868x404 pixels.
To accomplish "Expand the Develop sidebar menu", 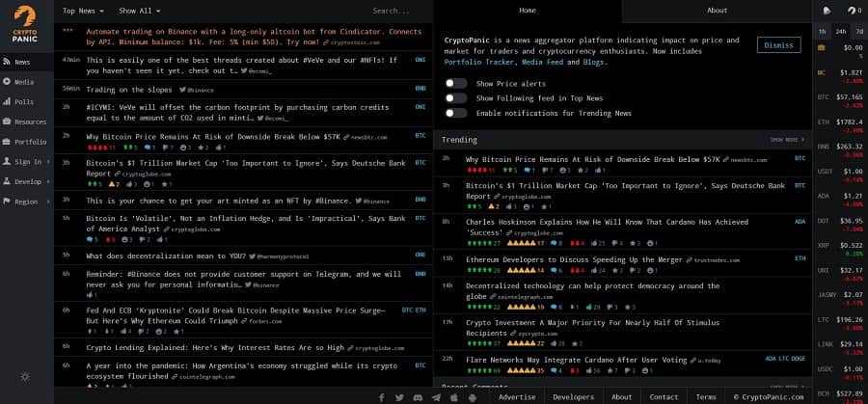I will (x=27, y=181).
